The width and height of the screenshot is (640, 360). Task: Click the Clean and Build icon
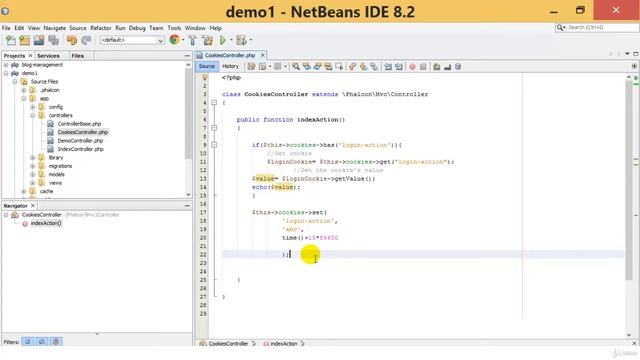coord(207,40)
